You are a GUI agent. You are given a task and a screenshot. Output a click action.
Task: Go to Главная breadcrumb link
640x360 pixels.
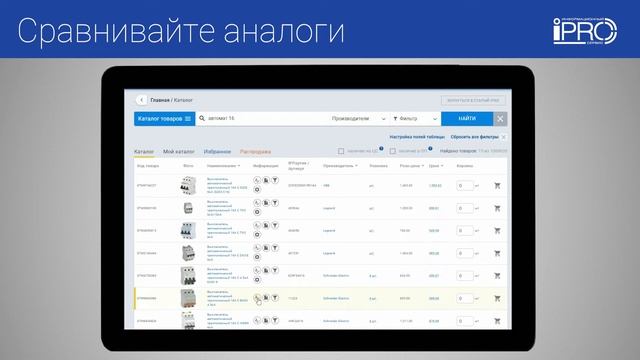[160, 100]
